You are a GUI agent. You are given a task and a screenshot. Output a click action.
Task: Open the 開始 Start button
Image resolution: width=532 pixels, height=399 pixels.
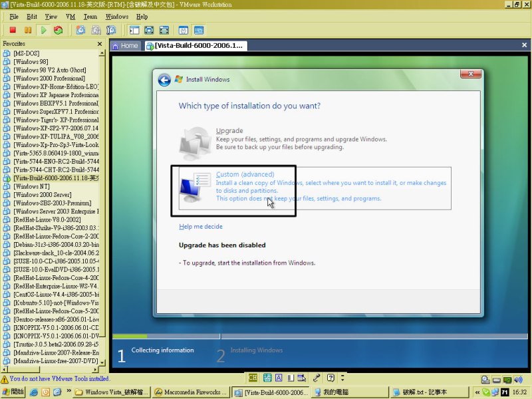[x=13, y=392]
